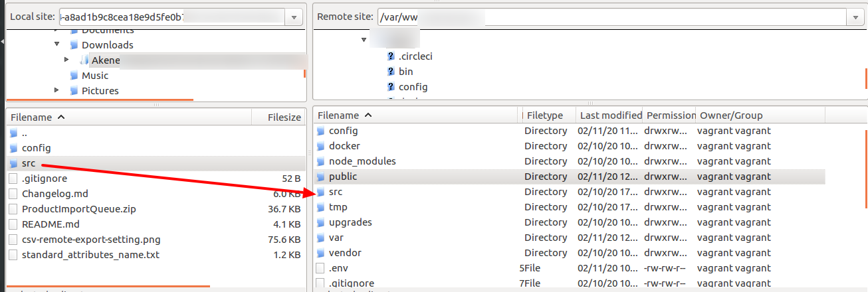Click the src folder icon in local pane

(x=15, y=163)
